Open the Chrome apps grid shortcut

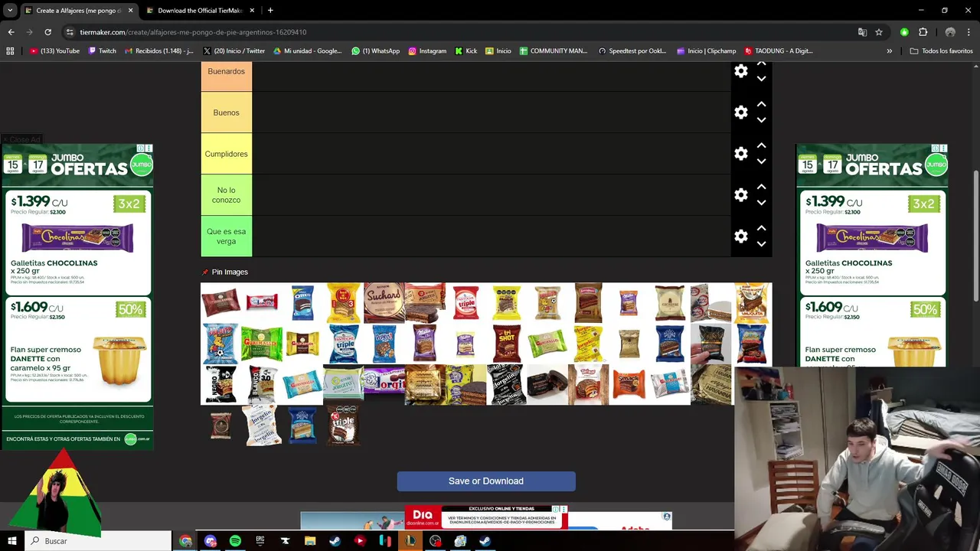tap(10, 51)
